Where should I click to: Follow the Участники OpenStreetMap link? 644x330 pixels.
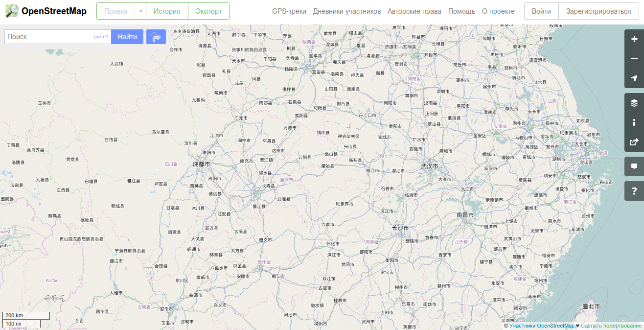coord(542,326)
